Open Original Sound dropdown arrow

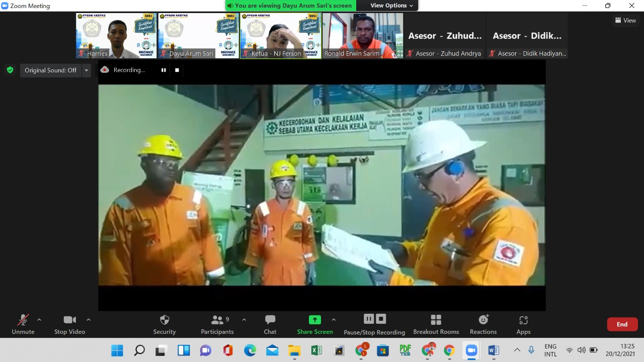tap(87, 70)
